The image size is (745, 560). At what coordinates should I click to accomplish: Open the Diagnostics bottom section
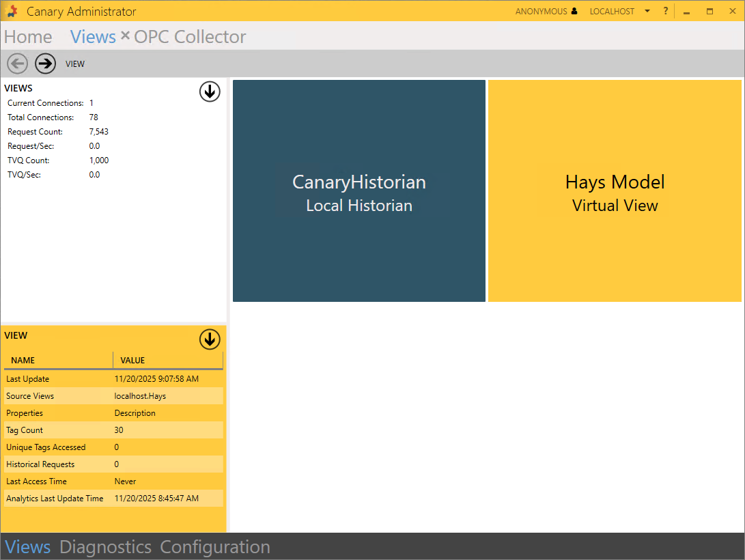pyautogui.click(x=105, y=547)
